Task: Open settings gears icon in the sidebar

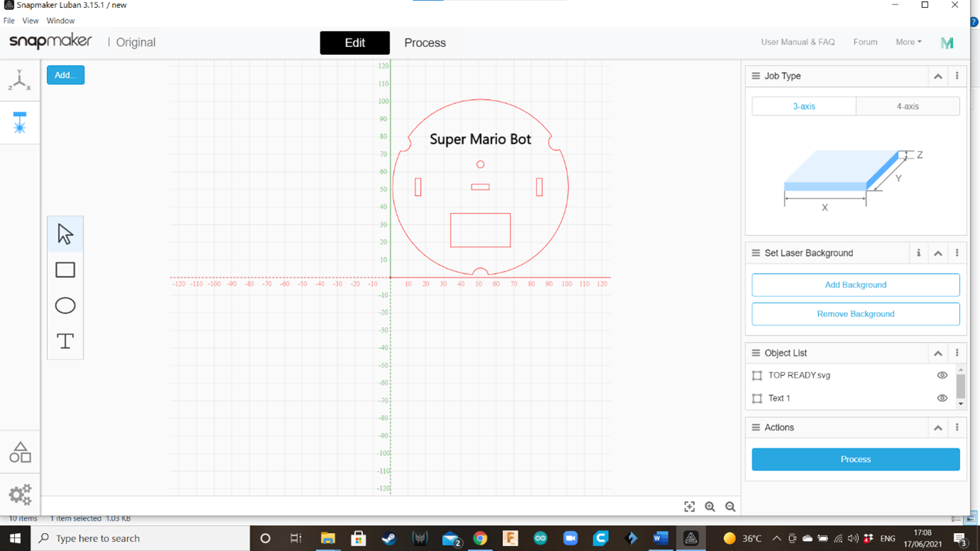Action: (20, 494)
